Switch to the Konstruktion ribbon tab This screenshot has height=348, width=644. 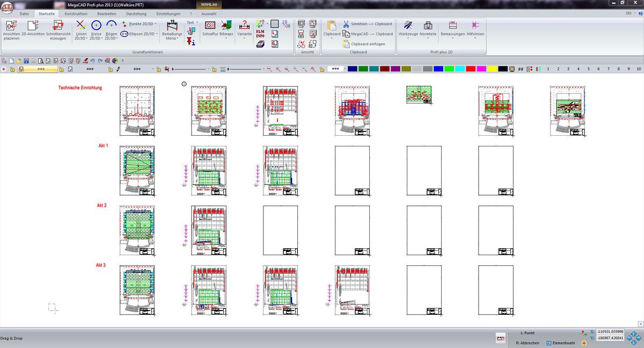tap(76, 13)
